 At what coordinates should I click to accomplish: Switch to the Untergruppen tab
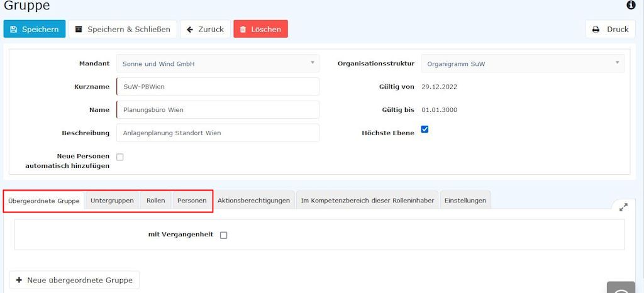(112, 201)
